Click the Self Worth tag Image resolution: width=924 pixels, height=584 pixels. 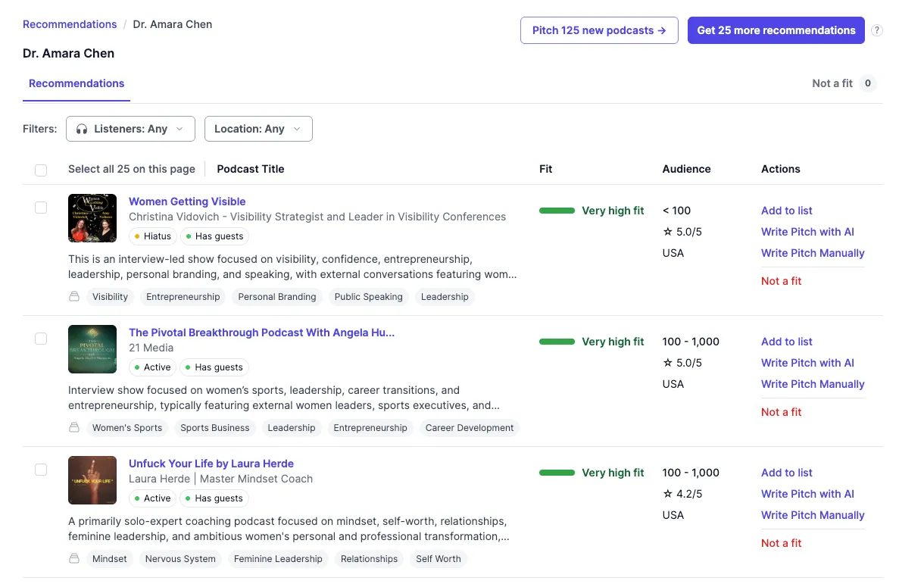[x=439, y=559]
